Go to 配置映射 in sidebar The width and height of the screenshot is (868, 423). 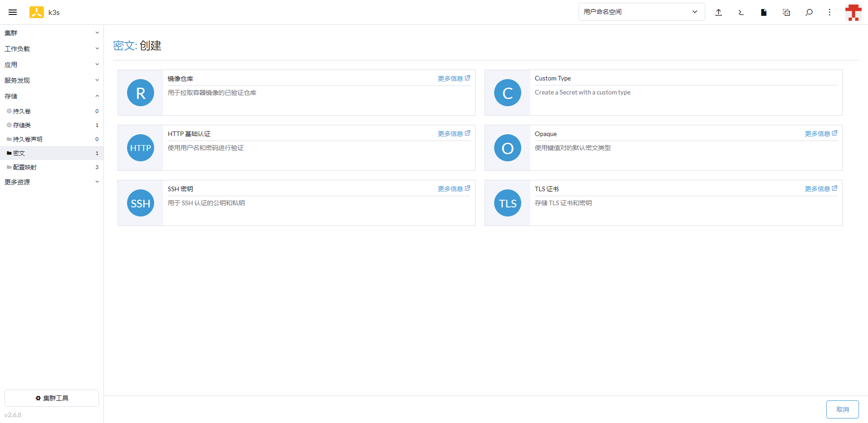(x=25, y=167)
